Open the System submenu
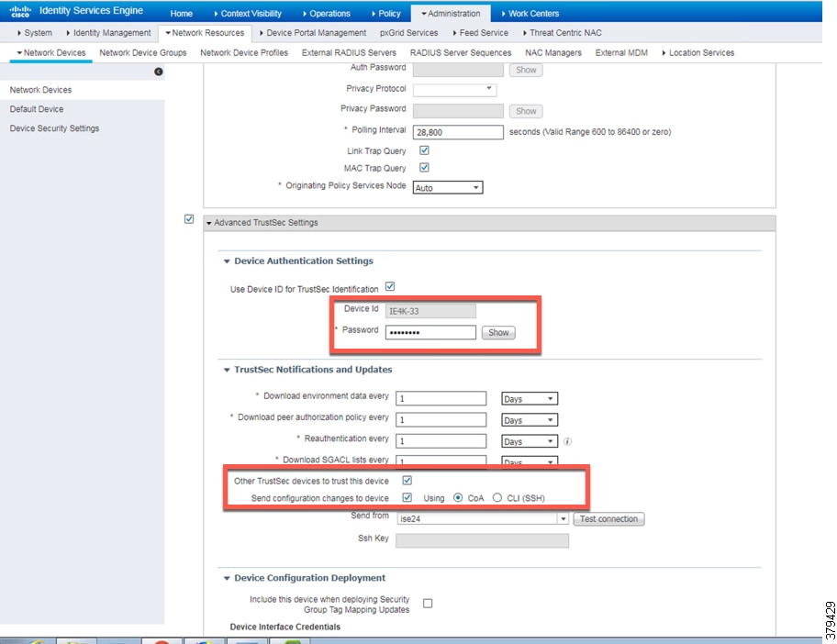 (x=35, y=32)
